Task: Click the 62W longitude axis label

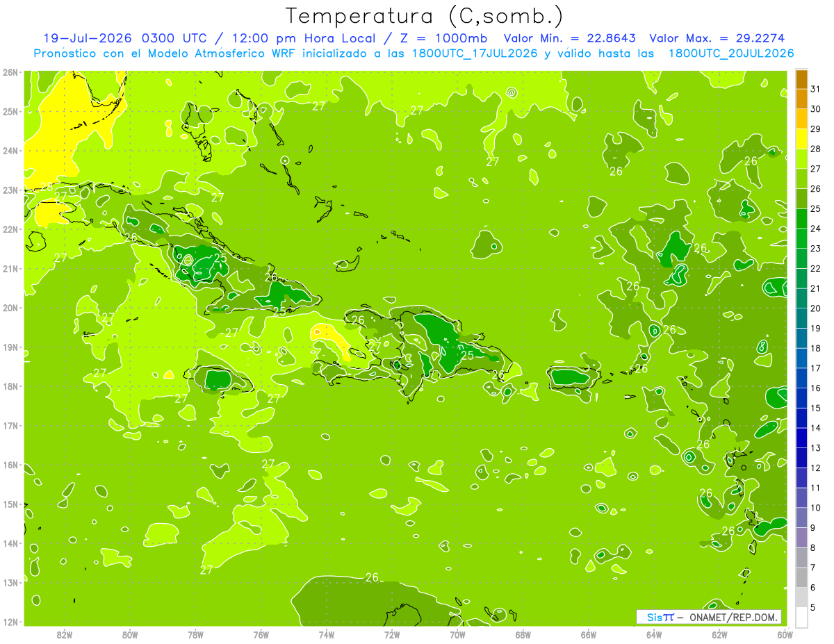Action: (x=719, y=634)
